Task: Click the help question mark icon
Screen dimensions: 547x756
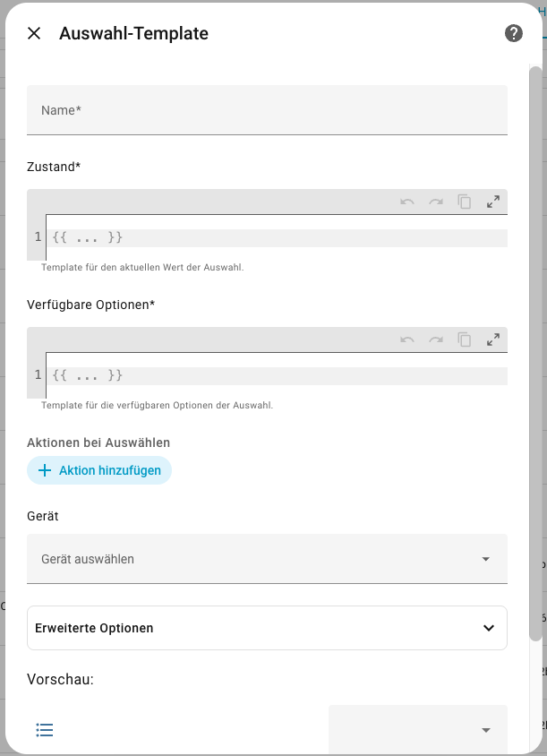Action: click(x=513, y=33)
